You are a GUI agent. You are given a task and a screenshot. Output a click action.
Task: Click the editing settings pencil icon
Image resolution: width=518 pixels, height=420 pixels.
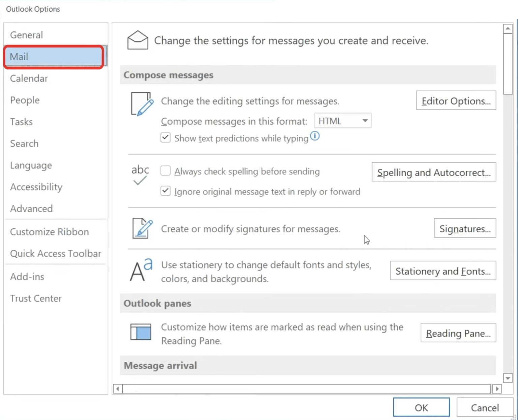click(x=141, y=104)
